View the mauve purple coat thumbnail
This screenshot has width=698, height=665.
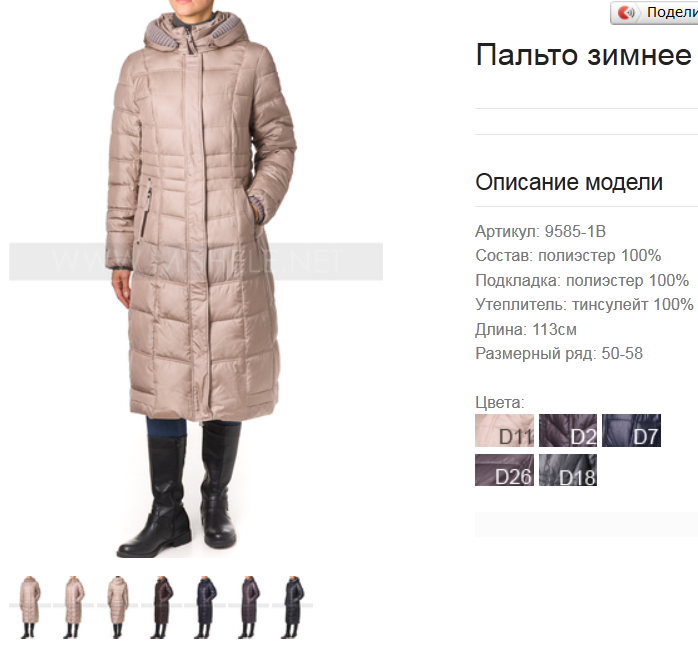coord(248,607)
